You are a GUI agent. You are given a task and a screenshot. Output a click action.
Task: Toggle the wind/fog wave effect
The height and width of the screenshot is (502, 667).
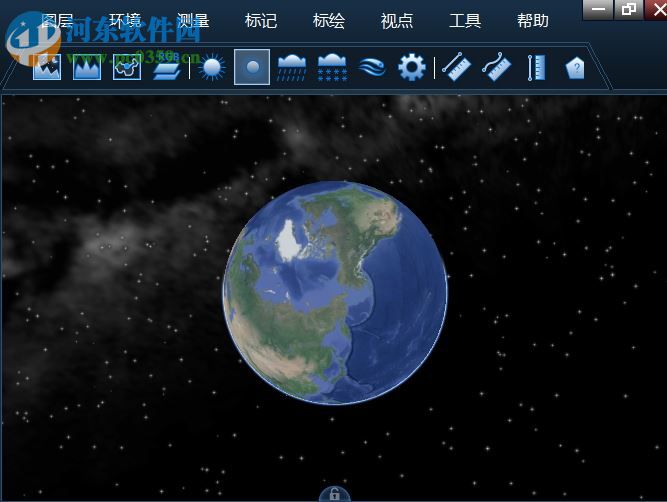372,67
